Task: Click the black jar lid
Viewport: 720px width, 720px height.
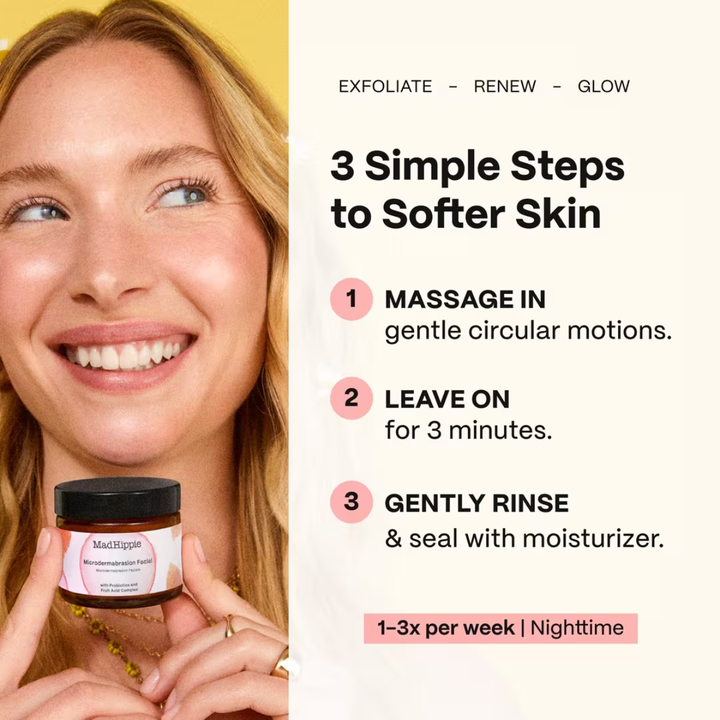Action: click(x=118, y=498)
